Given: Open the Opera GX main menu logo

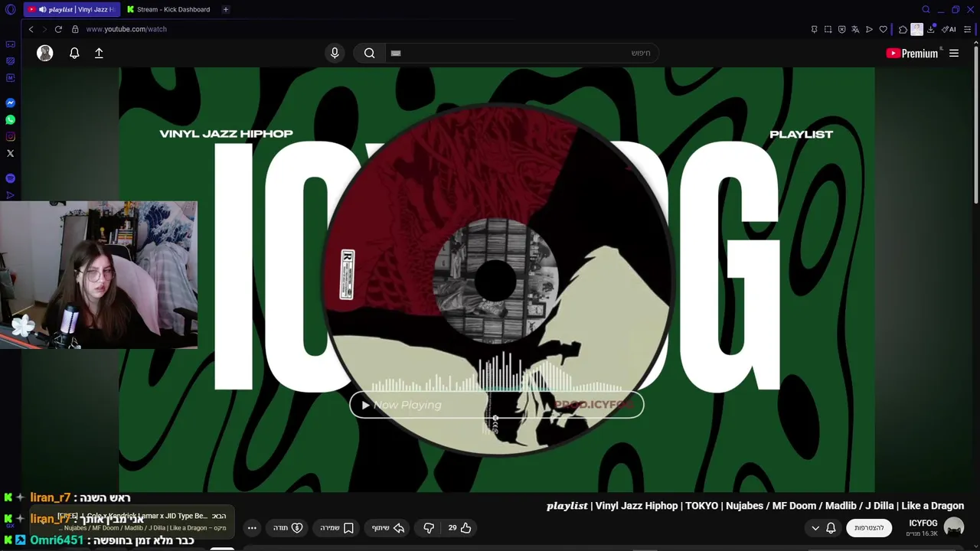Looking at the screenshot, I should [x=10, y=9].
